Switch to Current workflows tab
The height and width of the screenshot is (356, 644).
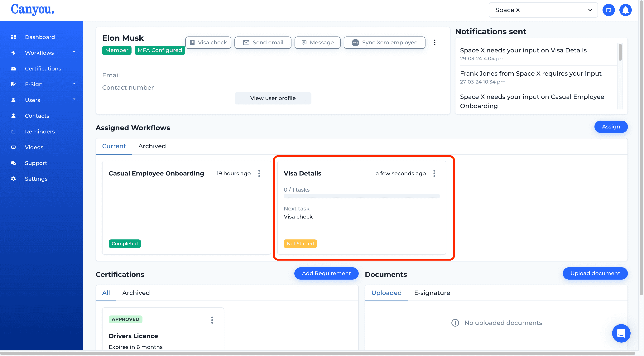pos(114,146)
